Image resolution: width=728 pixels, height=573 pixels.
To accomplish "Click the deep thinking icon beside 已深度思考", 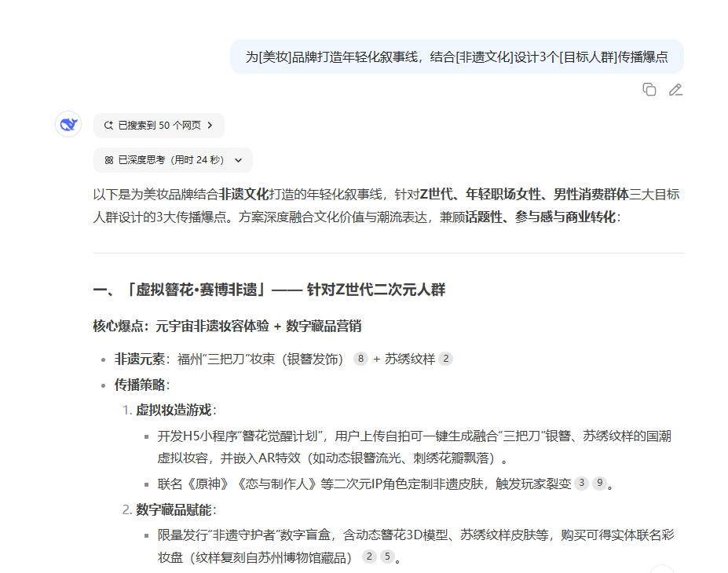I will 108,159.
